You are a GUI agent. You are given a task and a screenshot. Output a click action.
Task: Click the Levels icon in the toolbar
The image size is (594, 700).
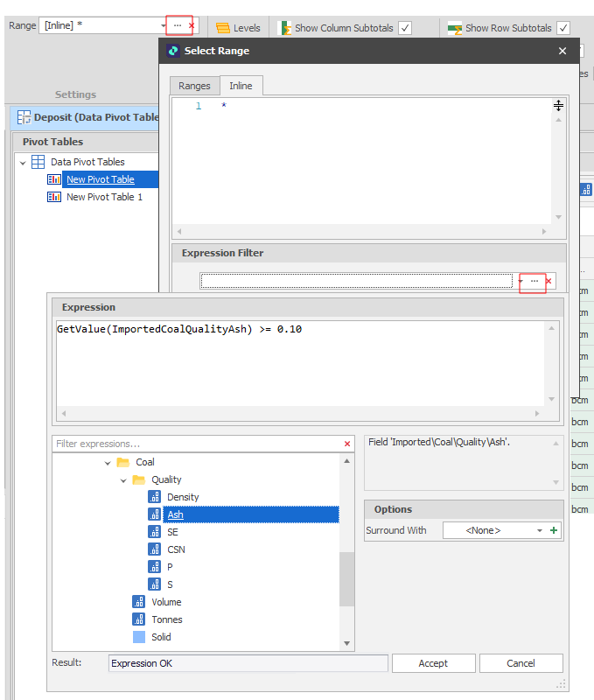pos(223,28)
